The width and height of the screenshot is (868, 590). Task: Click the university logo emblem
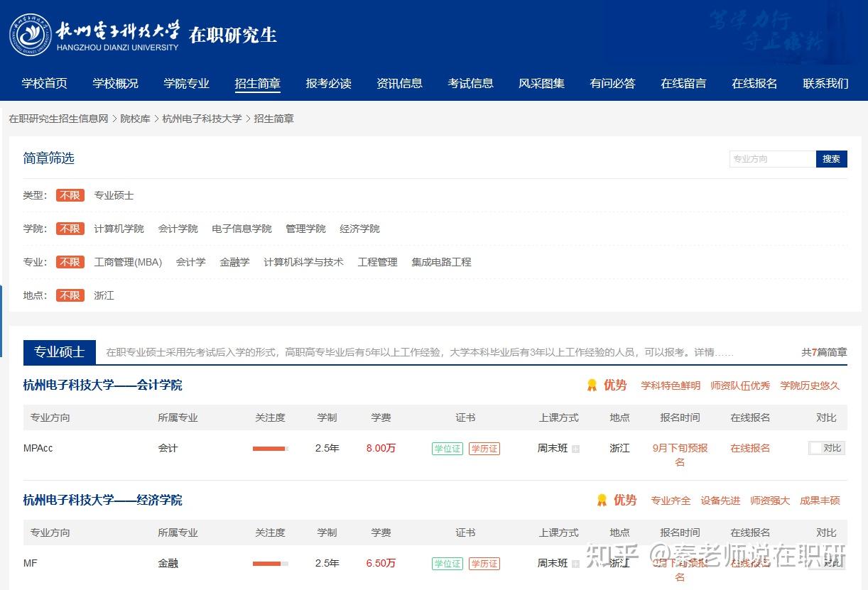click(31, 35)
